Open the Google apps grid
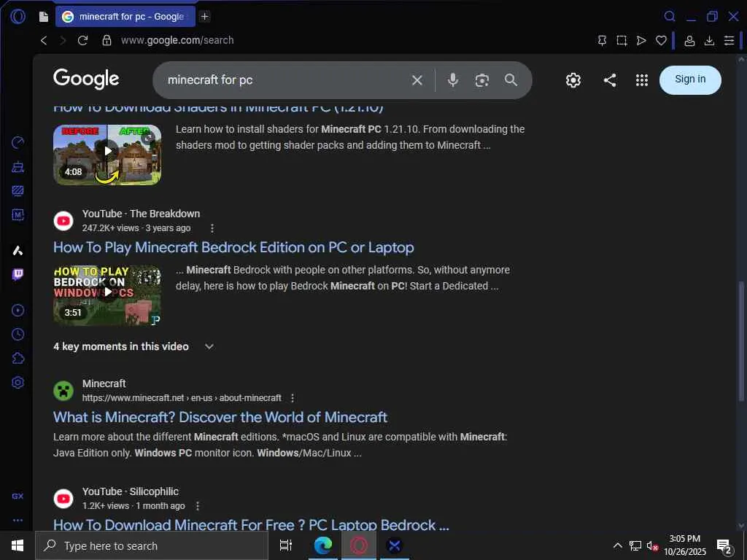The height and width of the screenshot is (560, 747). click(642, 80)
